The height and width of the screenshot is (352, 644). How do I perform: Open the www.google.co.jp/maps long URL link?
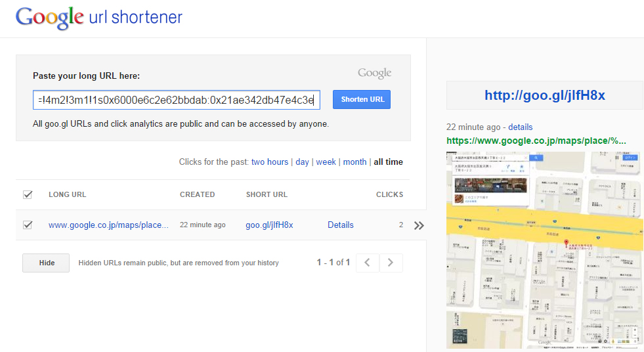tap(108, 225)
